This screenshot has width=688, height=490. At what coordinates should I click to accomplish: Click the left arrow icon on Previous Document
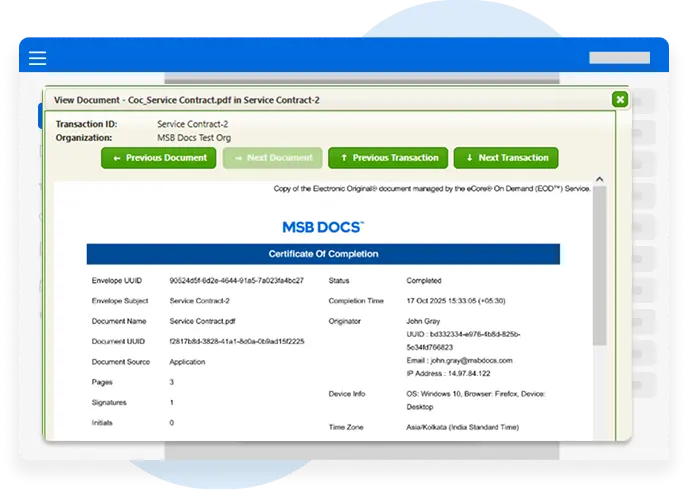(x=117, y=158)
